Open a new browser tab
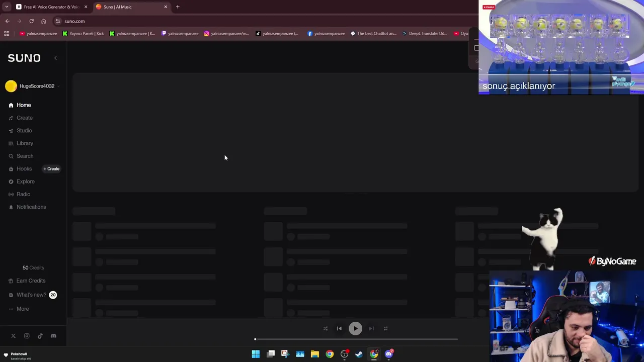 click(x=178, y=7)
